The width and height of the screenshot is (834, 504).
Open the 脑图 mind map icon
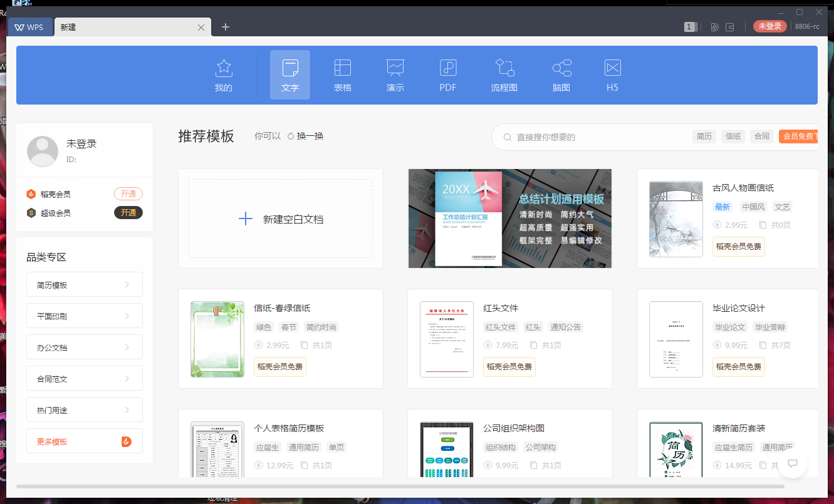[561, 75]
